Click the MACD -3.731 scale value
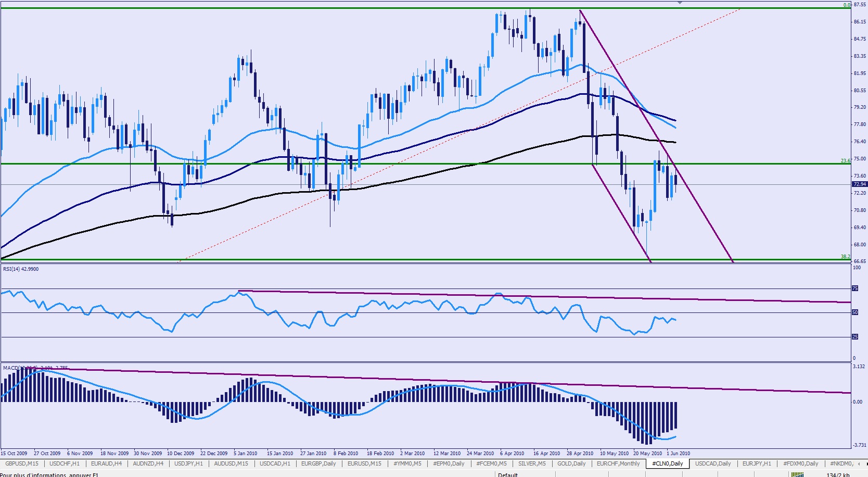868x477 pixels. 859,445
